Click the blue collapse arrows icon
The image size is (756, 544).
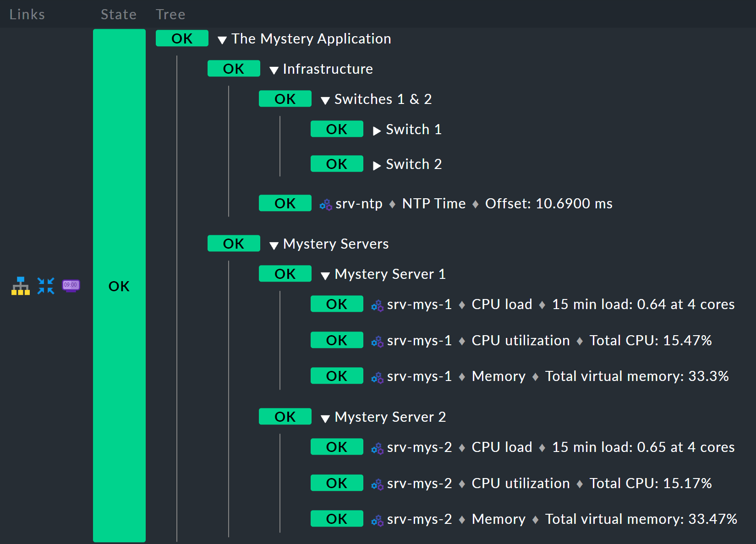pyautogui.click(x=46, y=286)
